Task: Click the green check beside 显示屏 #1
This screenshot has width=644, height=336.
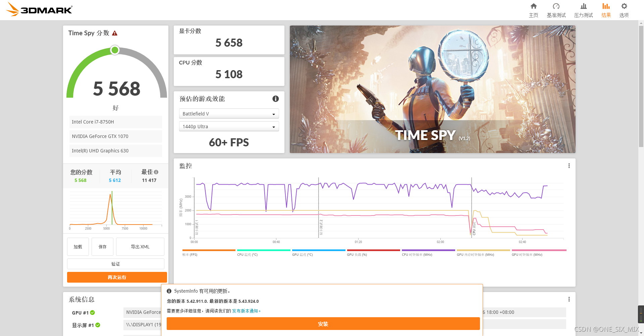Action: click(98, 325)
